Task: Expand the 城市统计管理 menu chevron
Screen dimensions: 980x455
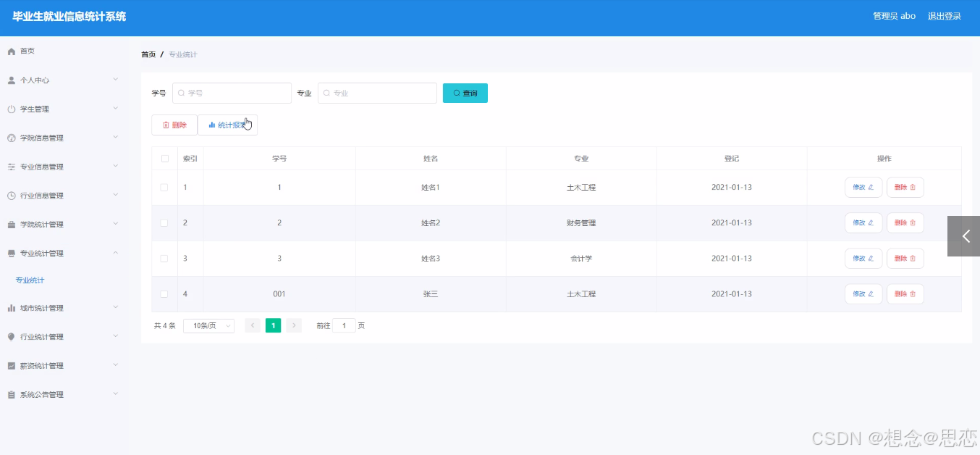Action: (x=116, y=307)
